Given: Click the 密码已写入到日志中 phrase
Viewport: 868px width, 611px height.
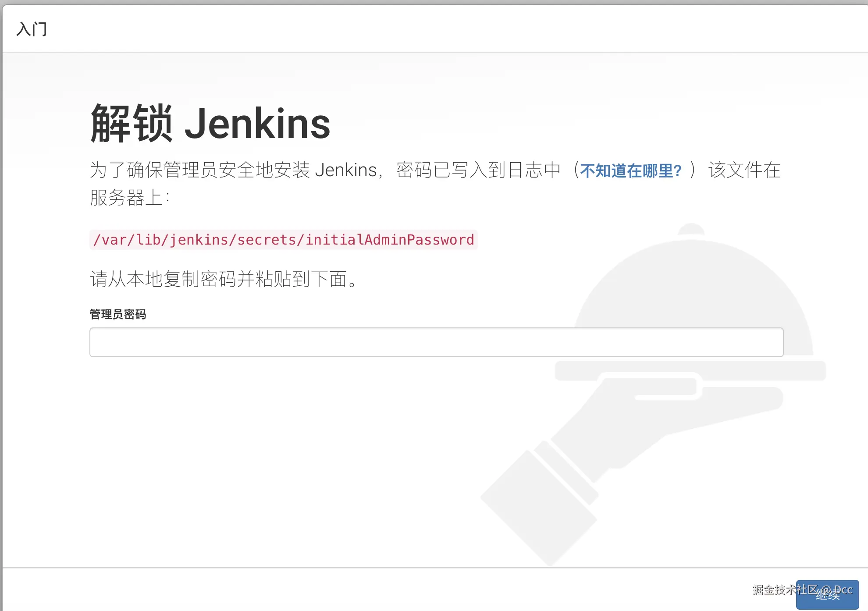Looking at the screenshot, I should click(478, 170).
